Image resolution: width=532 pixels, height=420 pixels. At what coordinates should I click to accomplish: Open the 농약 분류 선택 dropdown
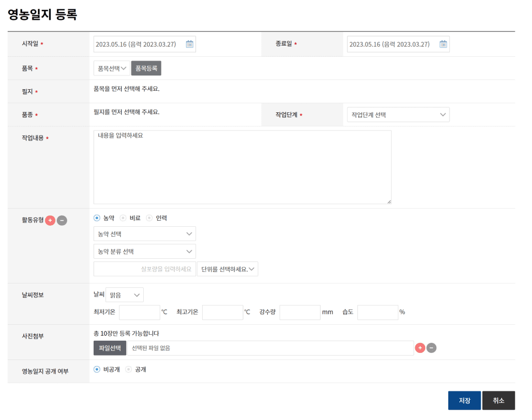click(144, 251)
